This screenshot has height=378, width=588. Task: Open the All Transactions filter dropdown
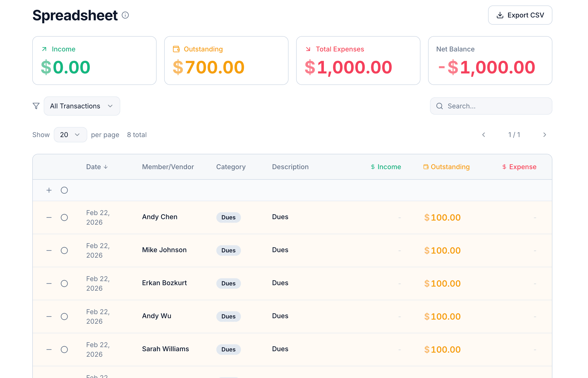[82, 106]
